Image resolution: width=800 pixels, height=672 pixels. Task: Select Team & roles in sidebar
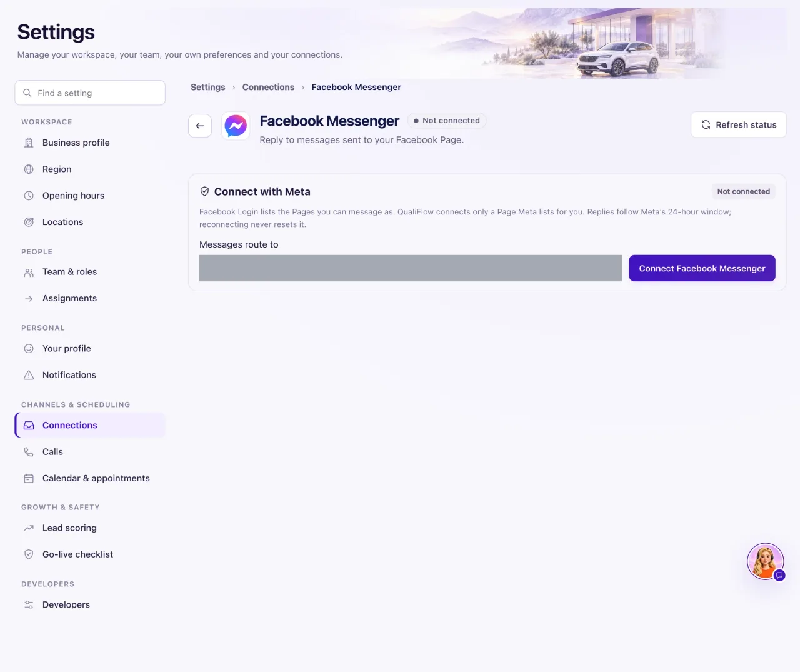coord(90,272)
